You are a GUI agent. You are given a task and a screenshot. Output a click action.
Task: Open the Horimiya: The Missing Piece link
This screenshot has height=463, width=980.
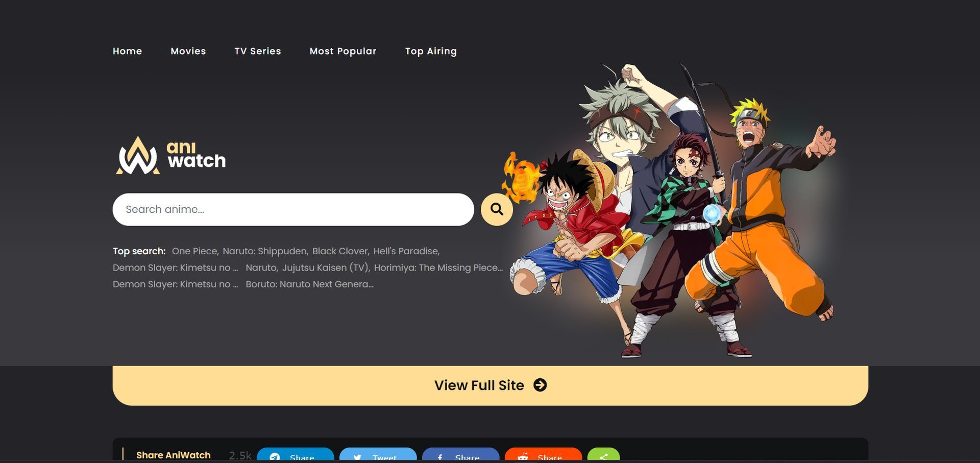point(438,267)
